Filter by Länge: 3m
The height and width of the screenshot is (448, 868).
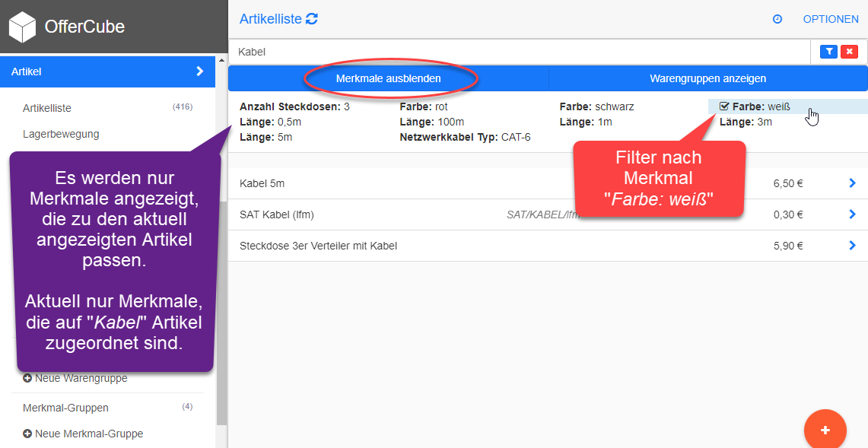tap(746, 122)
